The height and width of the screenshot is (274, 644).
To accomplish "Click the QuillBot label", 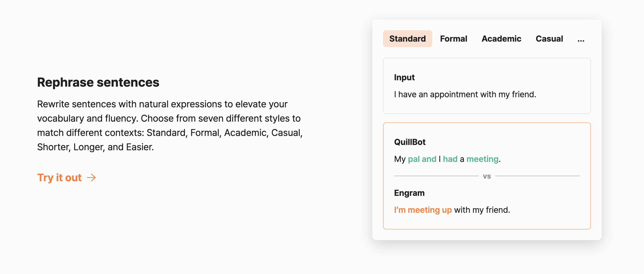I will pos(410,142).
